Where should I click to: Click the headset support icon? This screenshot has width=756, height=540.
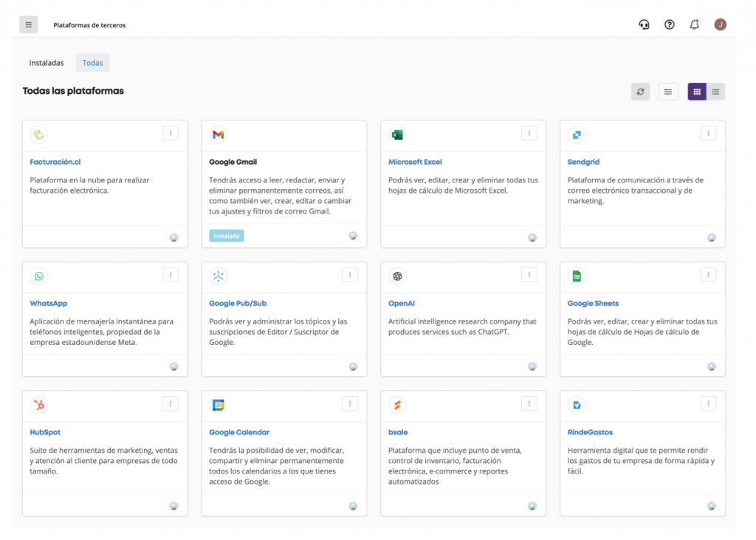point(644,24)
